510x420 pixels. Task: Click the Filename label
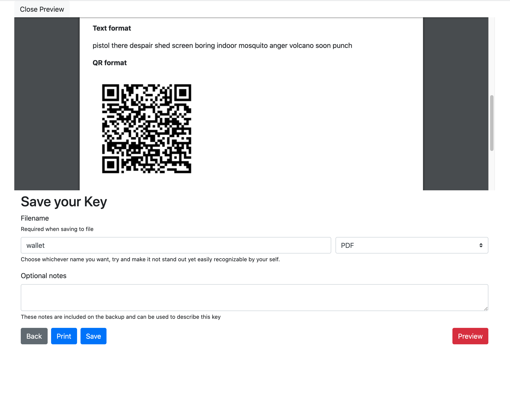[35, 218]
